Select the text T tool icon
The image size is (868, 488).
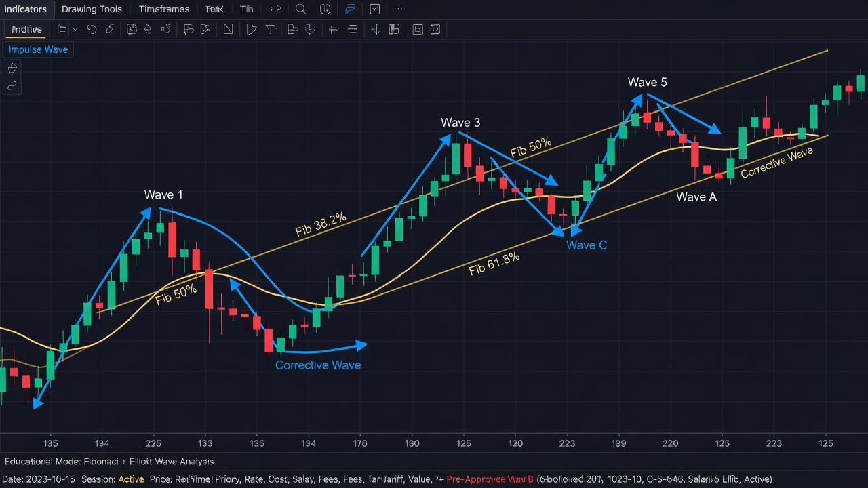pyautogui.click(x=270, y=29)
